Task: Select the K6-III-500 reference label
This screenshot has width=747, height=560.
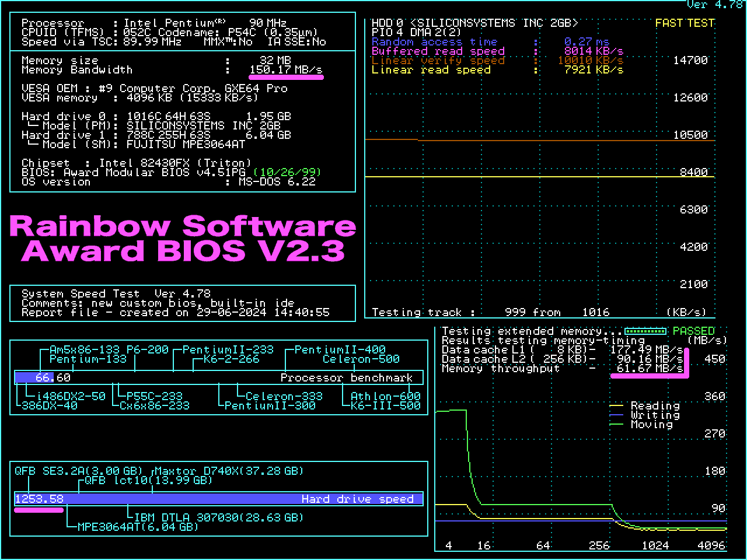Action: [386, 405]
